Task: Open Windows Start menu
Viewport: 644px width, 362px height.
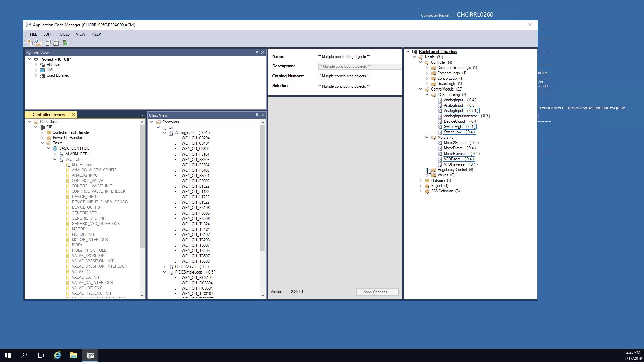Action: [x=8, y=355]
